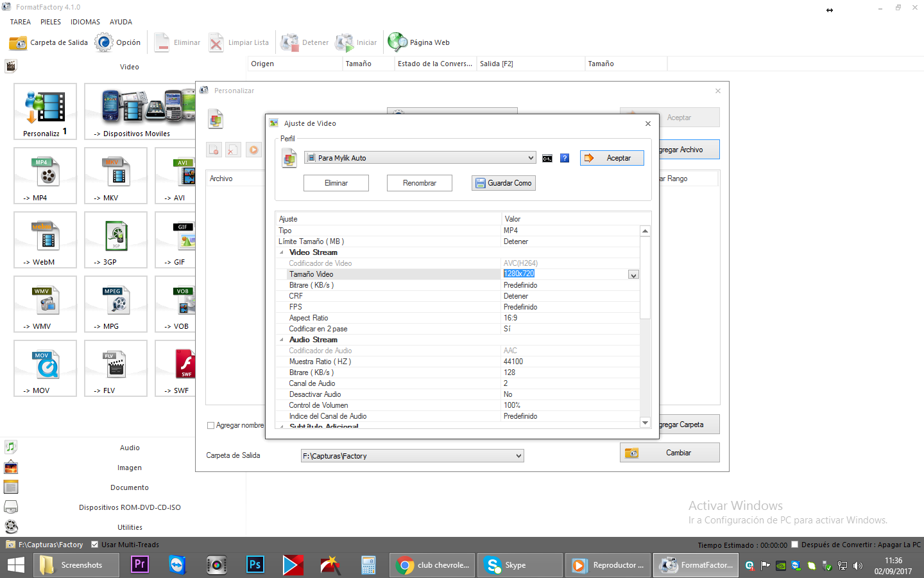924x578 pixels.
Task: Open the Para Mylik Auto profile dropdown
Action: click(x=531, y=158)
